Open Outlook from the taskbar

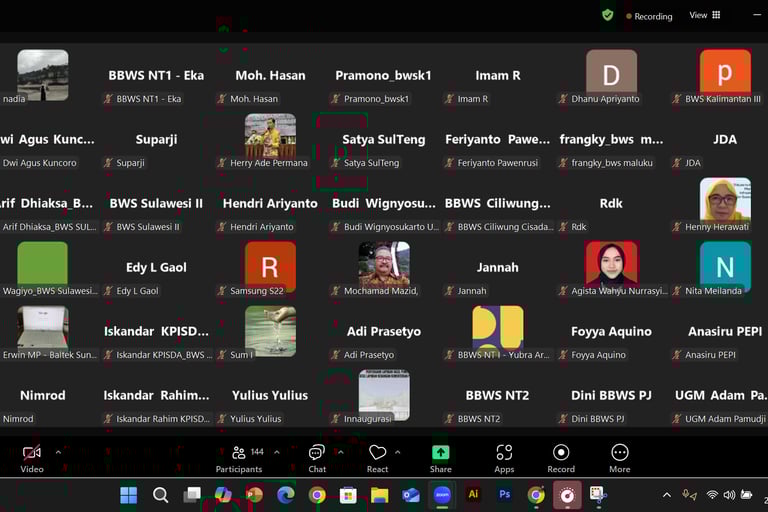(x=411, y=495)
